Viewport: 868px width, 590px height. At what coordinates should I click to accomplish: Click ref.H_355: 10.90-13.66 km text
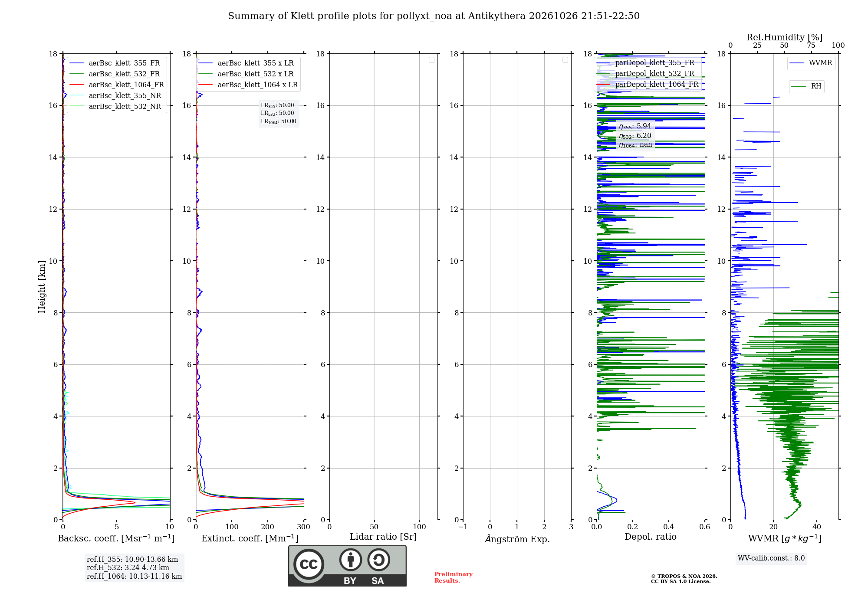pos(132,560)
